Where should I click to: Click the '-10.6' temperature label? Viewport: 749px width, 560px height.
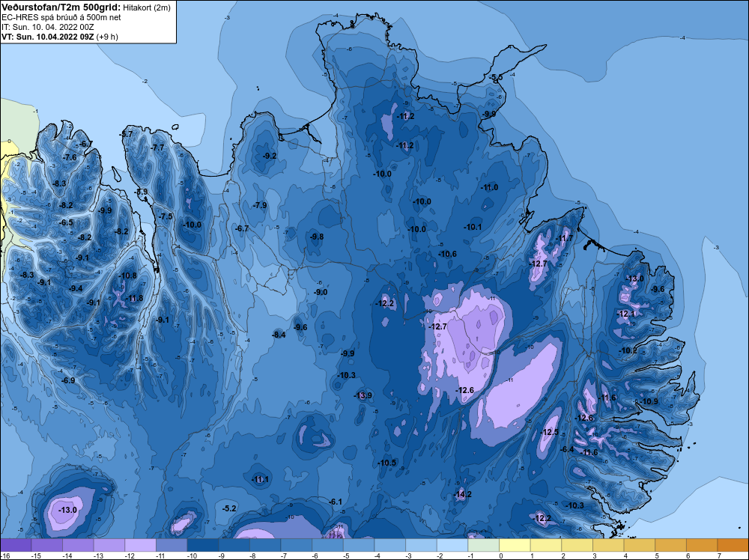pos(447,254)
